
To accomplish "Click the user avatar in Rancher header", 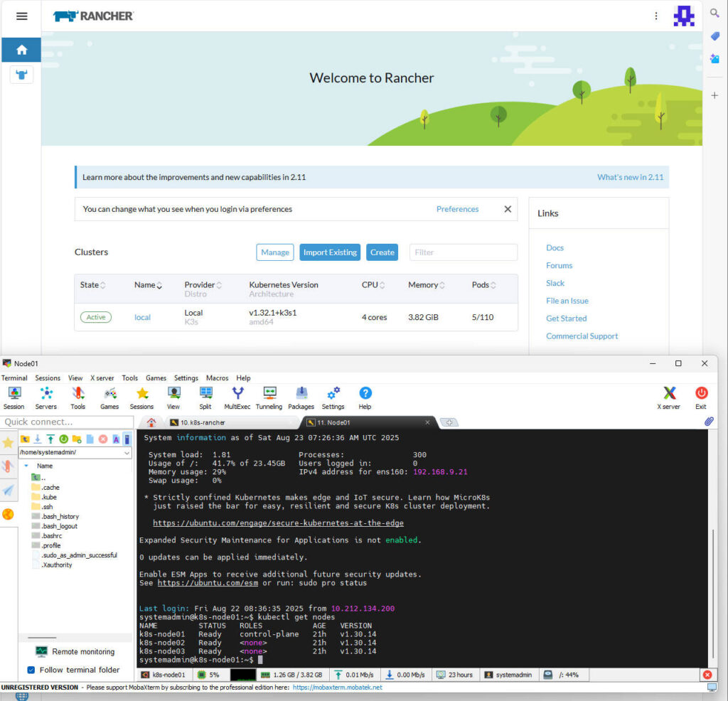I will pyautogui.click(x=683, y=16).
